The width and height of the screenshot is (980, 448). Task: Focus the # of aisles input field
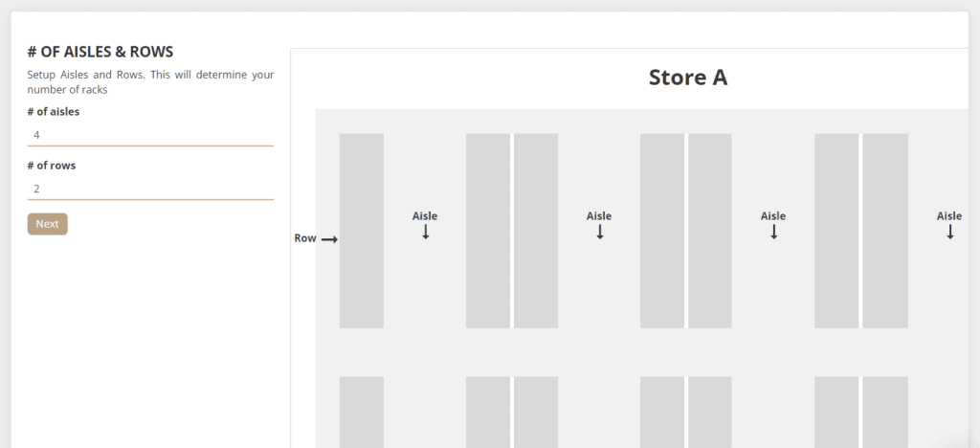pyautogui.click(x=150, y=135)
